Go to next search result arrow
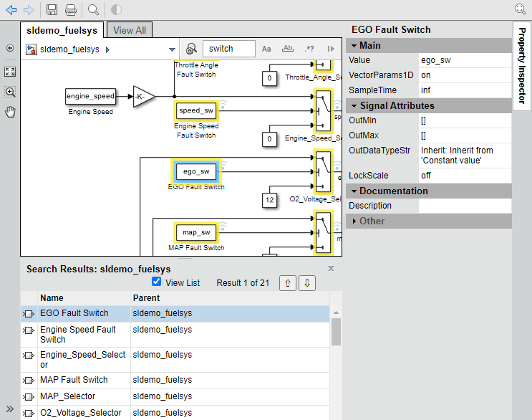 click(x=306, y=283)
